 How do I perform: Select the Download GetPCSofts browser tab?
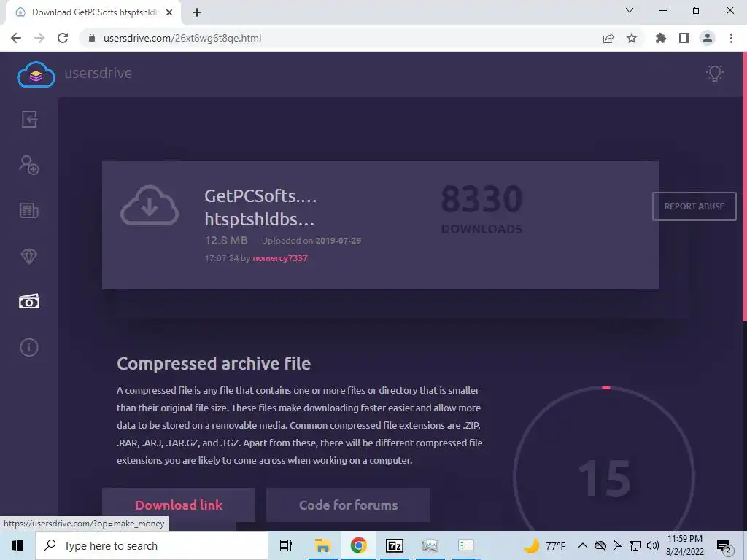[x=93, y=12]
